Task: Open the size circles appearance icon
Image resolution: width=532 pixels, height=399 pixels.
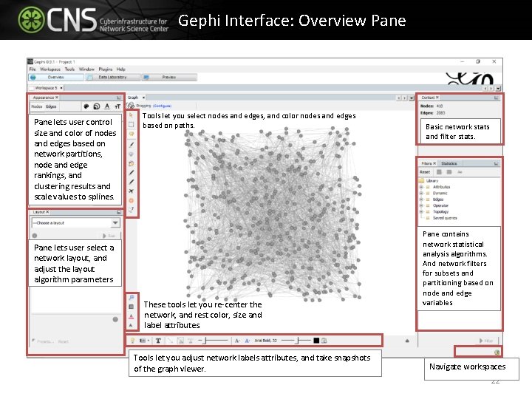Action: (x=97, y=106)
